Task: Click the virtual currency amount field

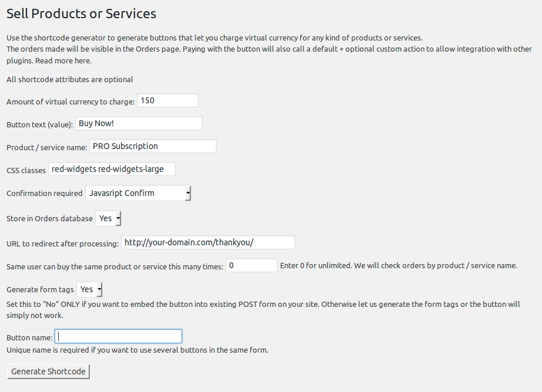Action: [x=167, y=100]
